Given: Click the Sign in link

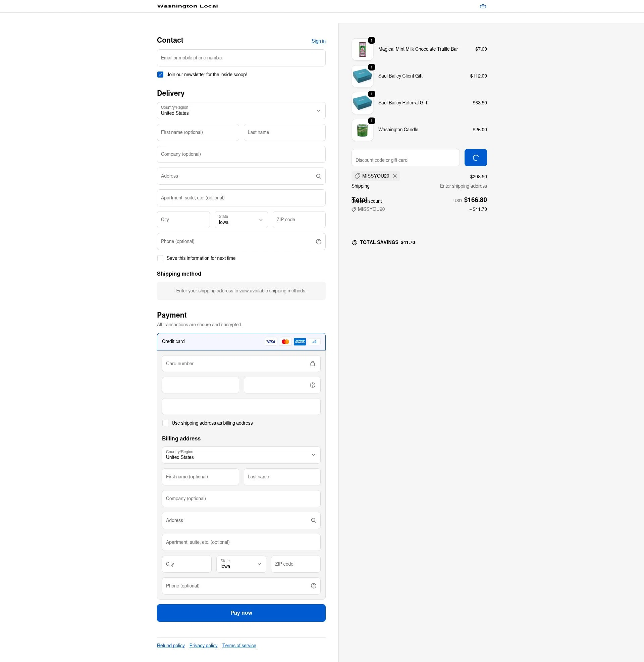Looking at the screenshot, I should [x=318, y=41].
